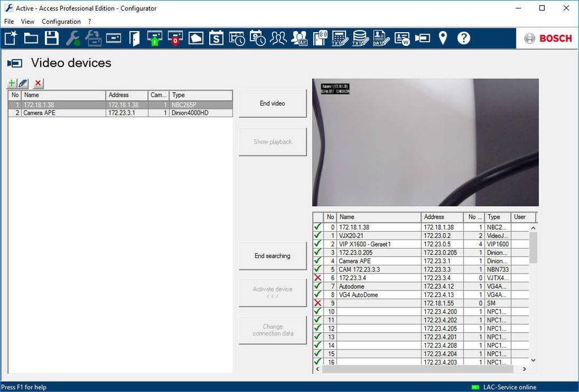Click the results vertical scrollbar thumb
Screen dimensions: 579x392
tap(533, 248)
